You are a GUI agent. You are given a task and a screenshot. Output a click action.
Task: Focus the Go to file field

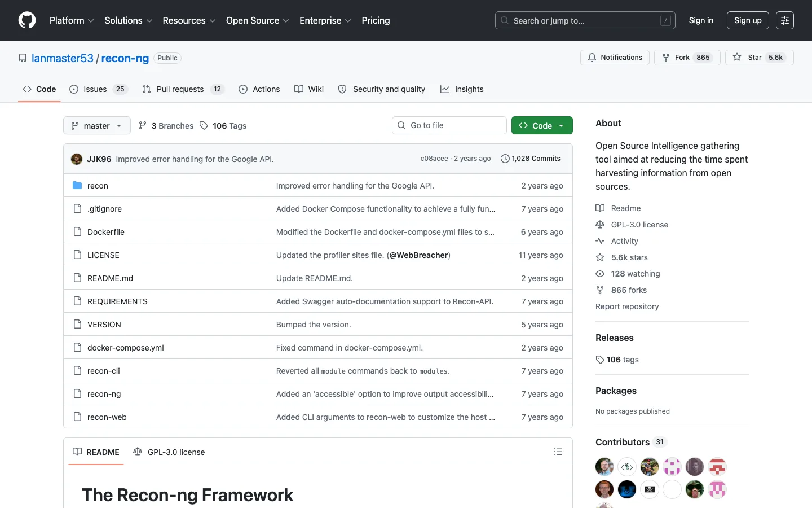449,125
